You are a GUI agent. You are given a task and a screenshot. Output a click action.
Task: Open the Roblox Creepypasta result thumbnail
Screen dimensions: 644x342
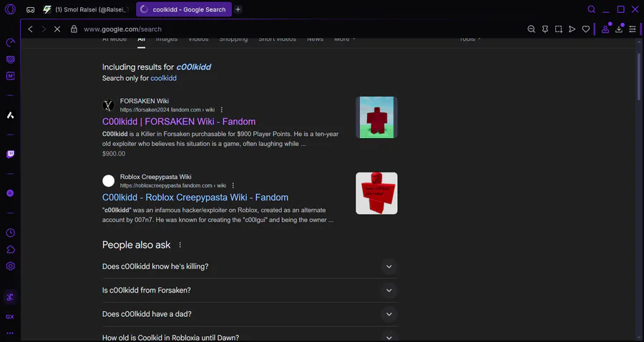(376, 193)
